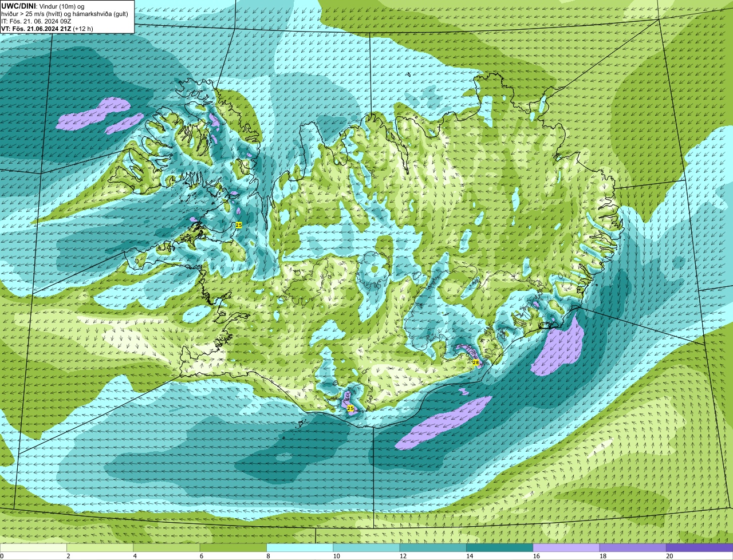
Task: Click the scale label '2'
Action: (68, 556)
